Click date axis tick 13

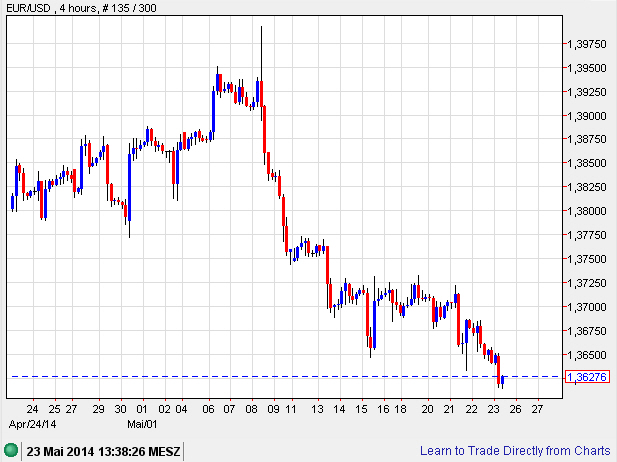(317, 409)
